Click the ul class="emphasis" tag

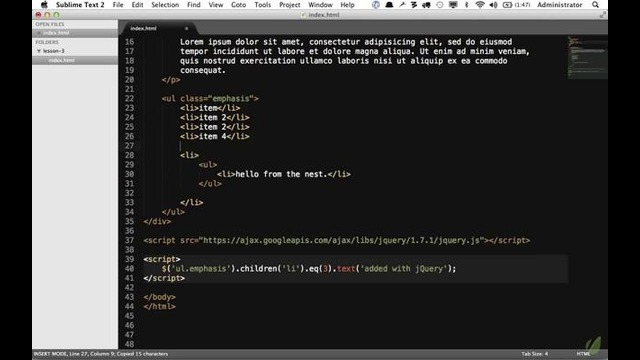[210, 98]
